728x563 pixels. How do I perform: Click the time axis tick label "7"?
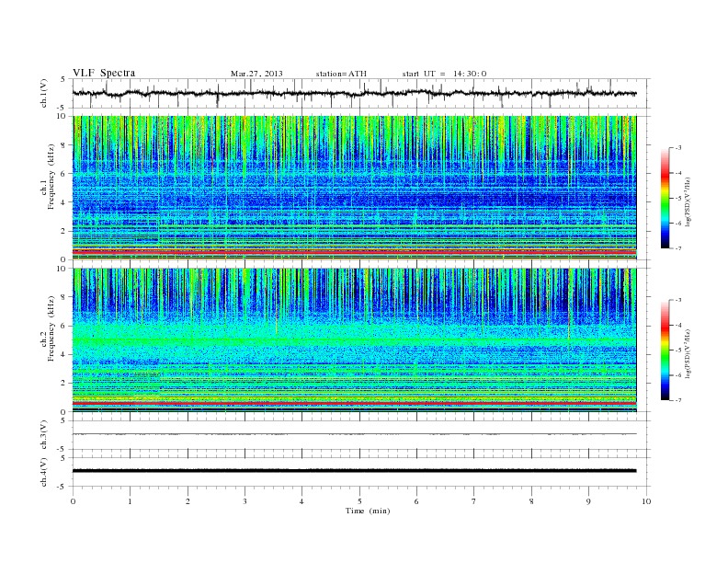click(474, 501)
